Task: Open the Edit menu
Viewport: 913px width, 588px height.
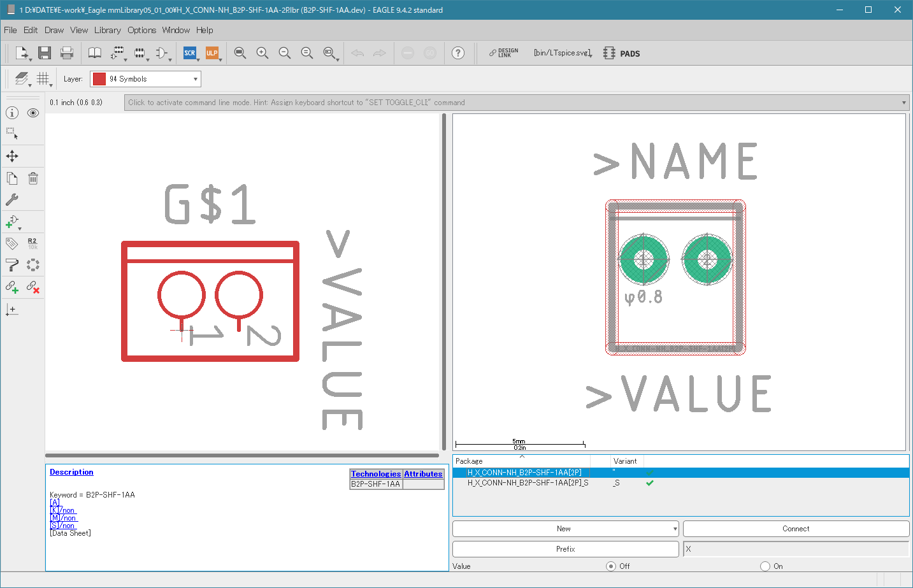Action: click(x=31, y=30)
